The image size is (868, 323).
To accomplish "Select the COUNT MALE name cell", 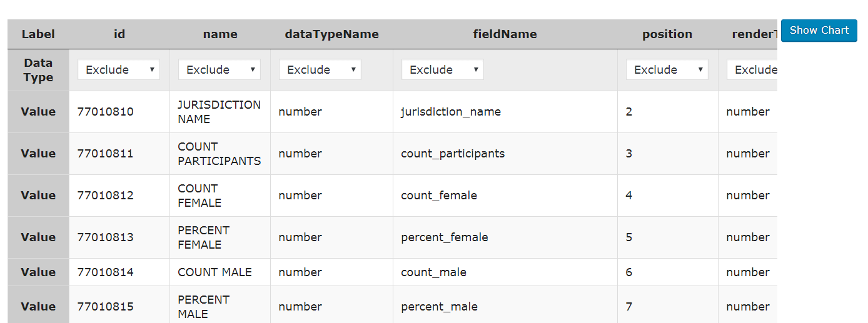I will [x=214, y=272].
